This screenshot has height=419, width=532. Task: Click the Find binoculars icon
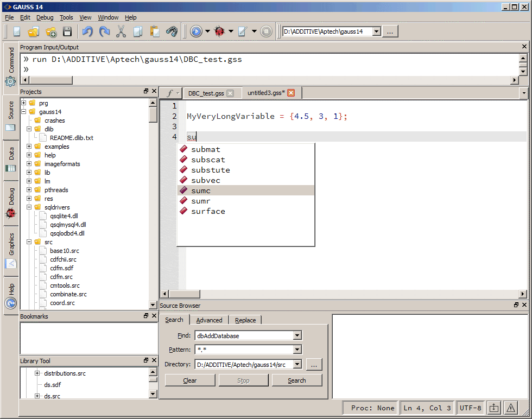click(172, 31)
